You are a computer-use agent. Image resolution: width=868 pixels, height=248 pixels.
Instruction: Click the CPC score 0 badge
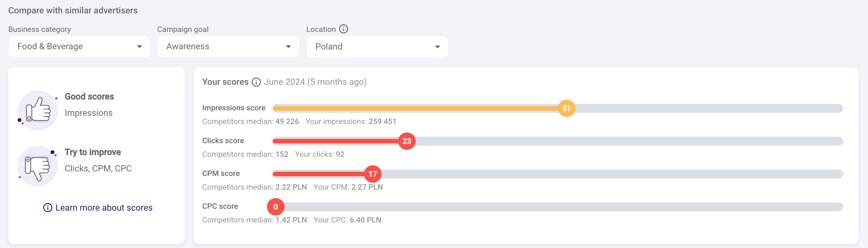pos(276,207)
